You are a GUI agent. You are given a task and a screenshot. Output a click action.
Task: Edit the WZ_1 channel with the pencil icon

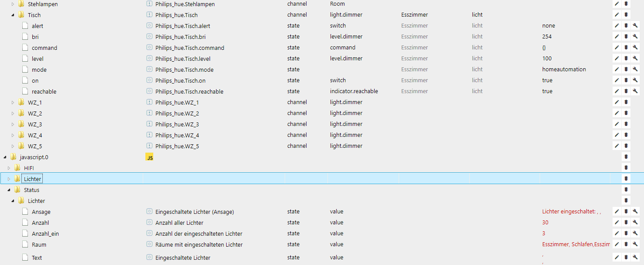coord(617,102)
